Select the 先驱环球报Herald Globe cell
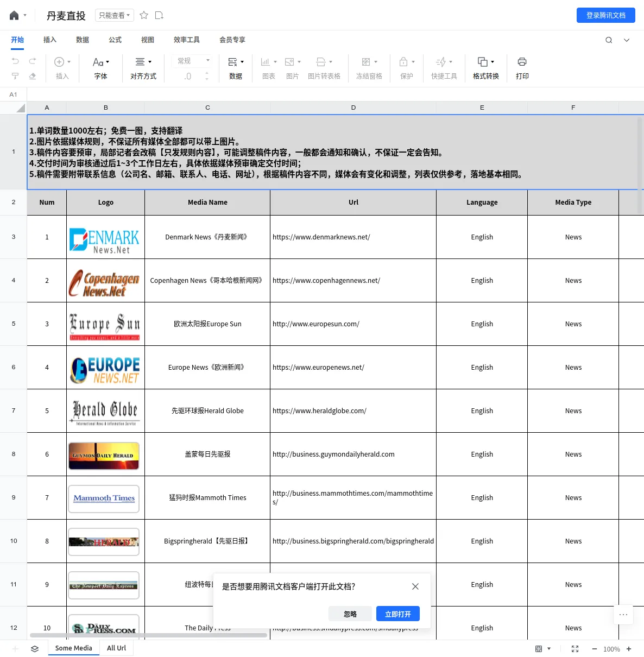 [x=207, y=410]
